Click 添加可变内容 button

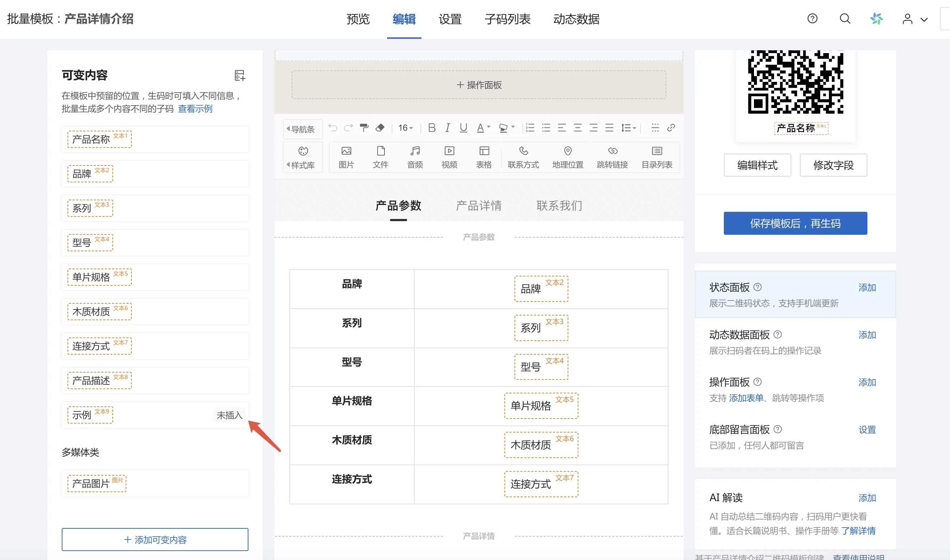click(x=155, y=540)
